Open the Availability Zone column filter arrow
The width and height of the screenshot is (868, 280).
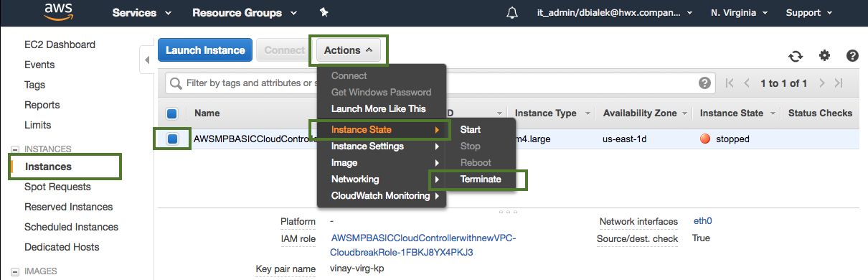[685, 113]
